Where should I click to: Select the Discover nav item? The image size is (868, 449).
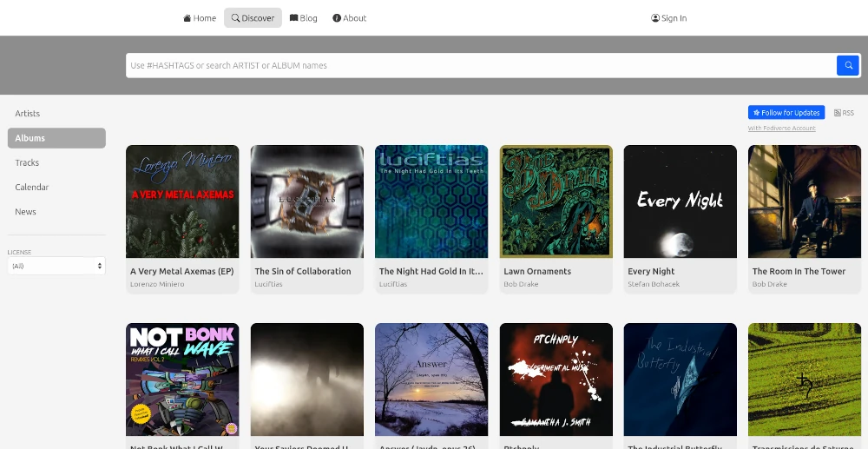click(x=253, y=18)
